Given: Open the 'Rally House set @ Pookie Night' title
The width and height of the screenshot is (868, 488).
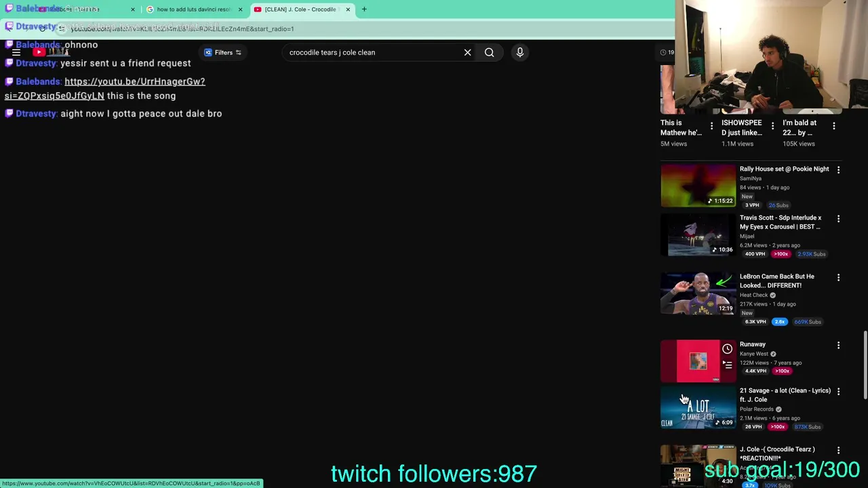Looking at the screenshot, I should tap(784, 169).
